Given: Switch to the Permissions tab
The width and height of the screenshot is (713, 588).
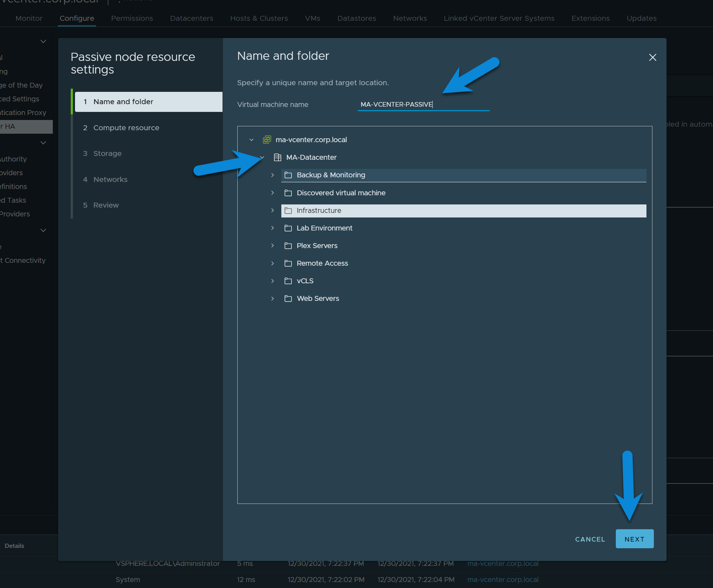Looking at the screenshot, I should pyautogui.click(x=132, y=18).
